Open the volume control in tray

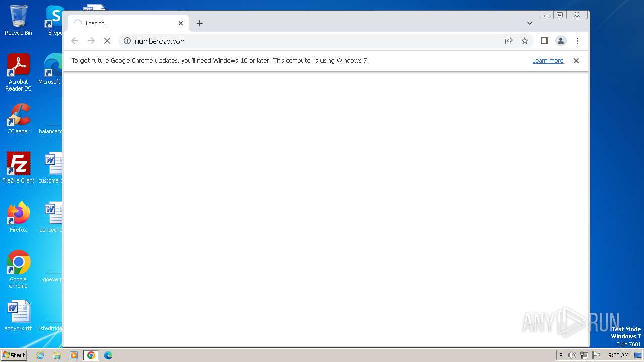572,355
